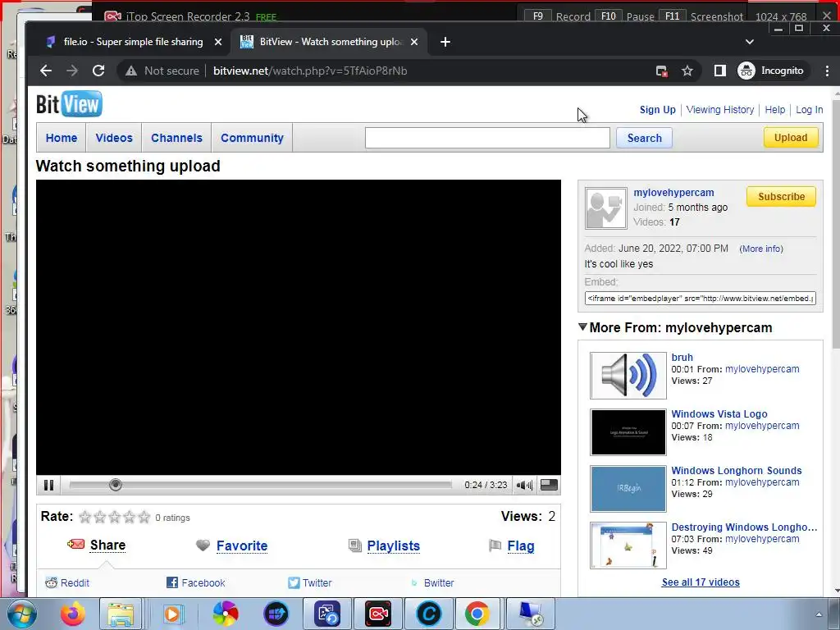
Task: Click the BitView logo
Action: pos(69,104)
